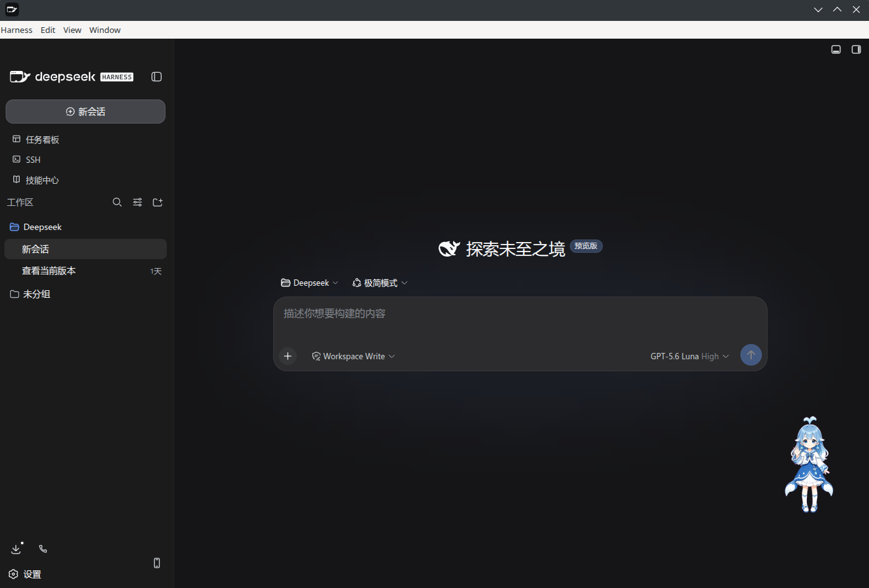Open the 查看当前版本 conversation

86,271
